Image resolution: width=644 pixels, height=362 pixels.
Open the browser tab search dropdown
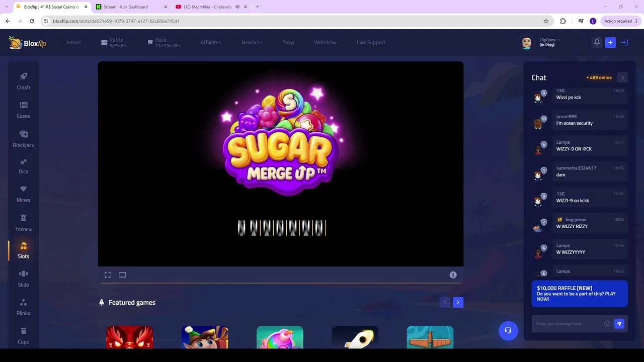tap(6, 7)
